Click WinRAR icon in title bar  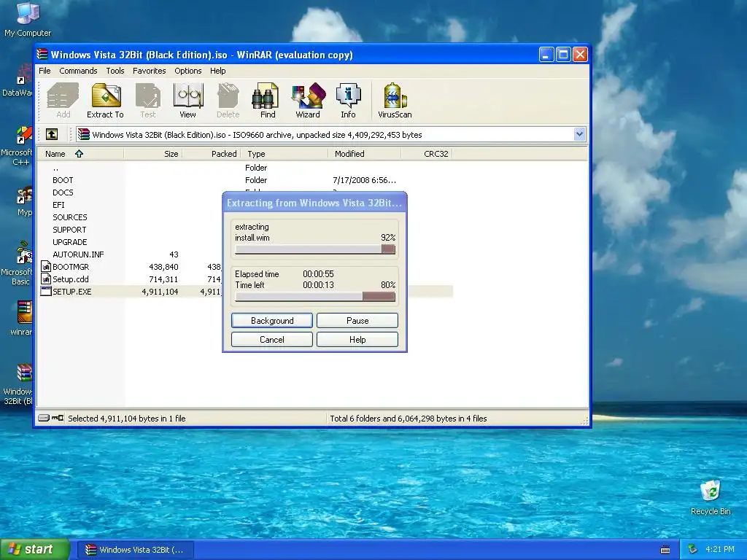(x=42, y=54)
